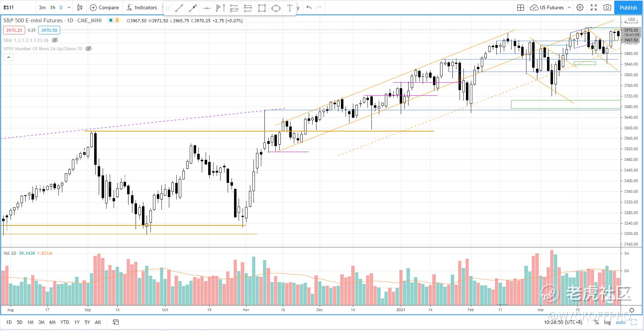Collapse the indicator legend with the arrow
Image resolution: width=644 pixels, height=331 pixels.
click(x=8, y=57)
